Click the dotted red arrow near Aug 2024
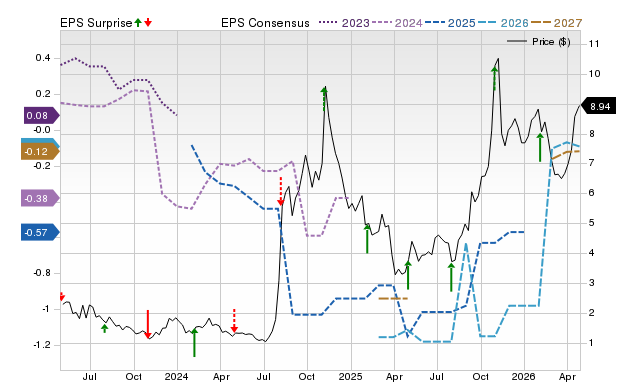Image resolution: width=640 pixels, height=382 pixels. click(x=280, y=191)
